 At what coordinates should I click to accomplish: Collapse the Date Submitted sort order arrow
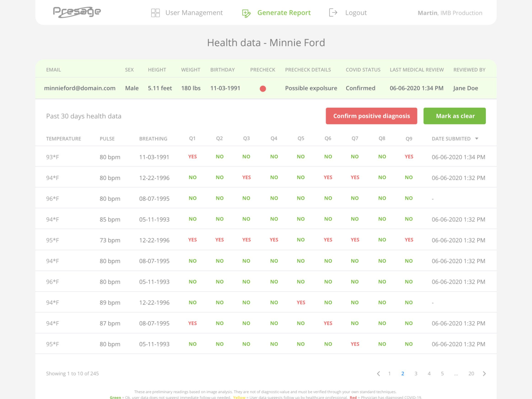[477, 139]
